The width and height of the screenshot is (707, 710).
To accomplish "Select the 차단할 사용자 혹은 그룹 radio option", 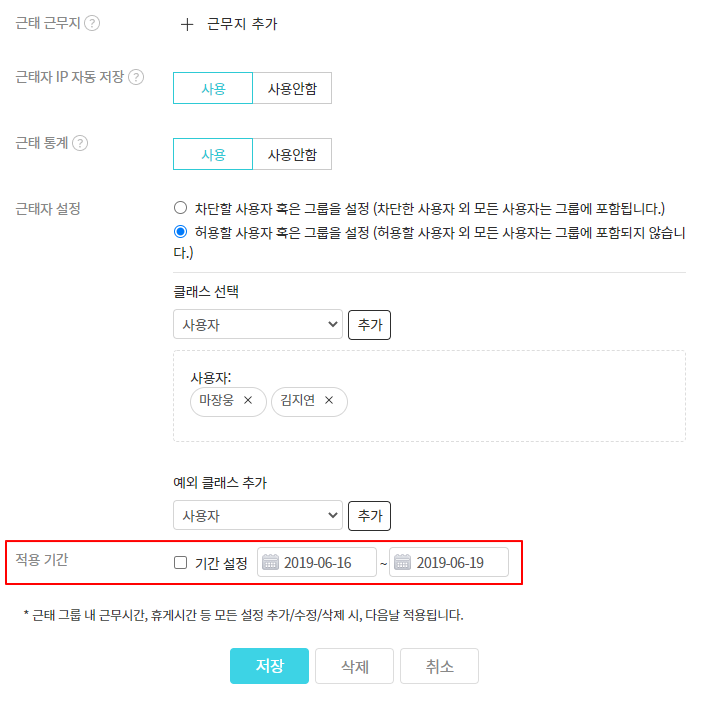I will [x=181, y=208].
